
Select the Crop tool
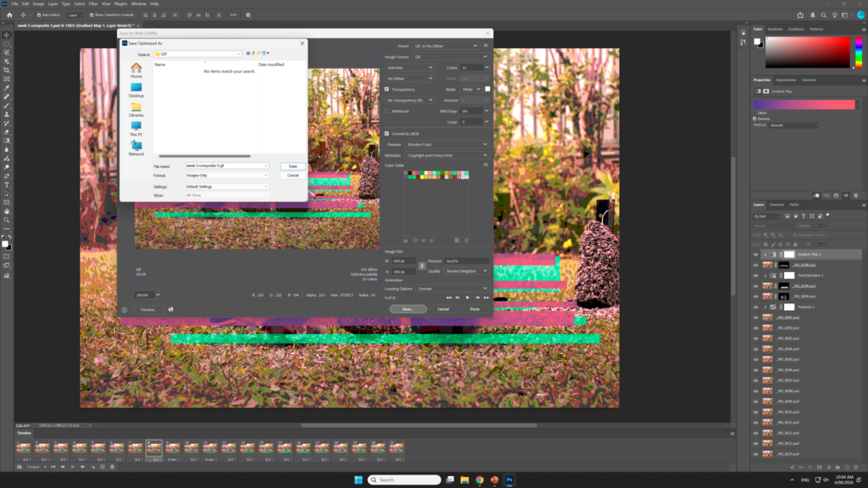click(7, 70)
